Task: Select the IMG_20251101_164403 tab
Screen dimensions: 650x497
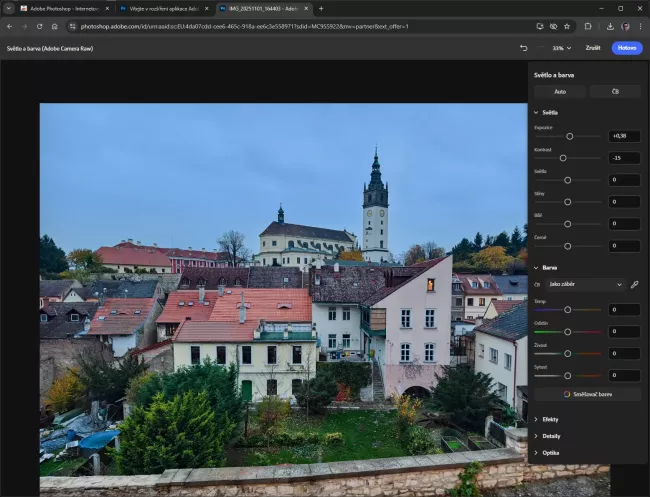Action: (264, 8)
